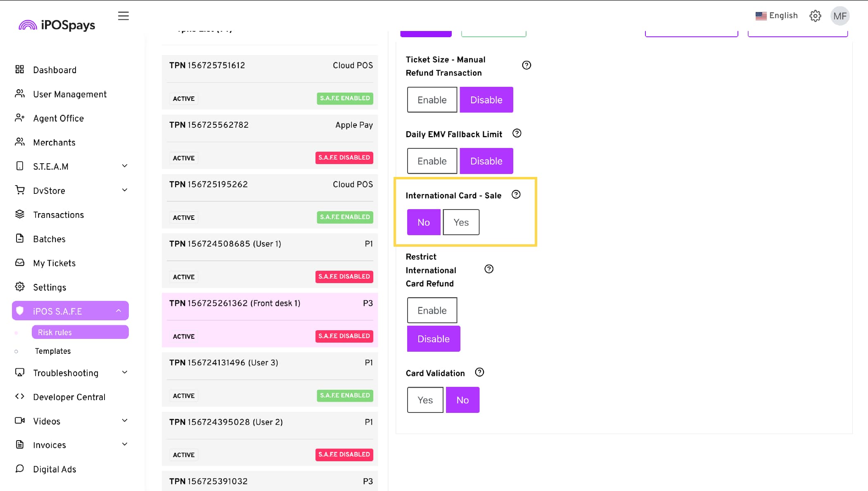Select TPN 156725562782 Apple Pay entry
868x491 pixels.
[270, 141]
